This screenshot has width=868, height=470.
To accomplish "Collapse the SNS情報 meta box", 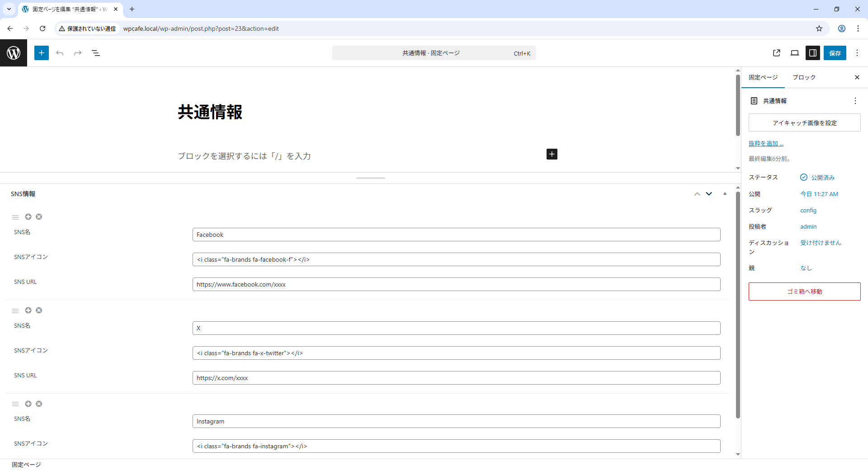I will [725, 194].
